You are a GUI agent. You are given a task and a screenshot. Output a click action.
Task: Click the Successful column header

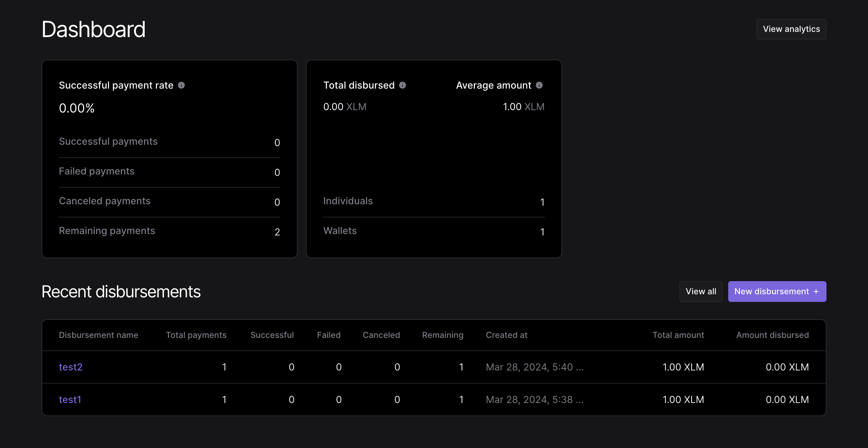[x=272, y=335]
